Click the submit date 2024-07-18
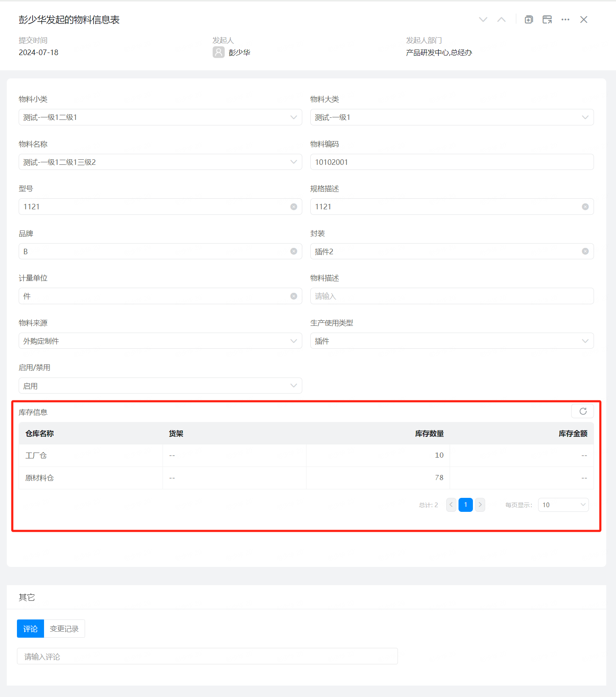The height and width of the screenshot is (697, 616). click(x=39, y=53)
